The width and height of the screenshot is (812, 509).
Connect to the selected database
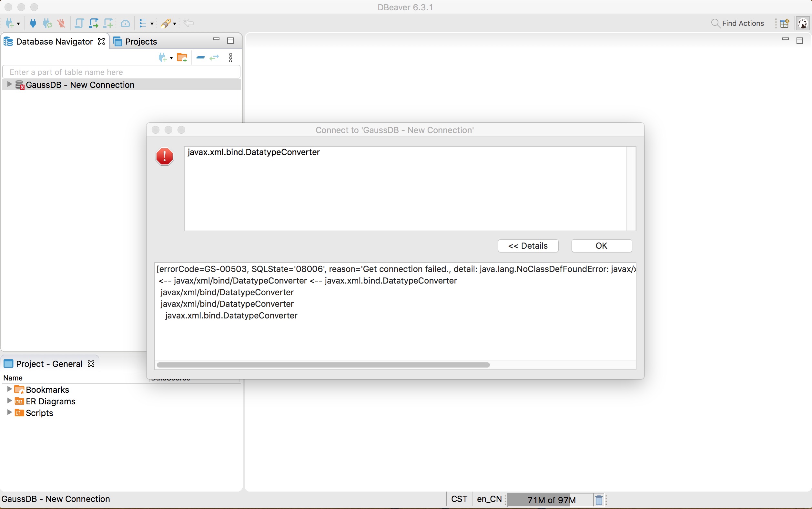(33, 23)
